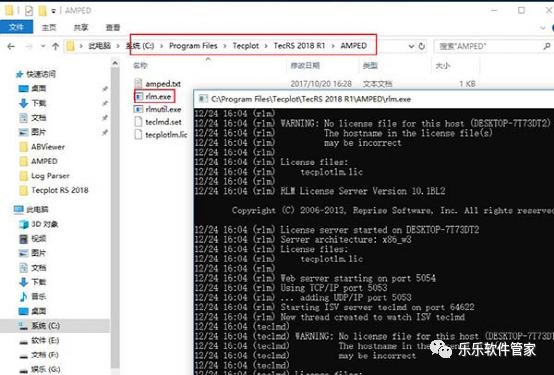Open quick access toolbar customize dropdown
Viewport: 554px width, 375px height.
pos(53,11)
